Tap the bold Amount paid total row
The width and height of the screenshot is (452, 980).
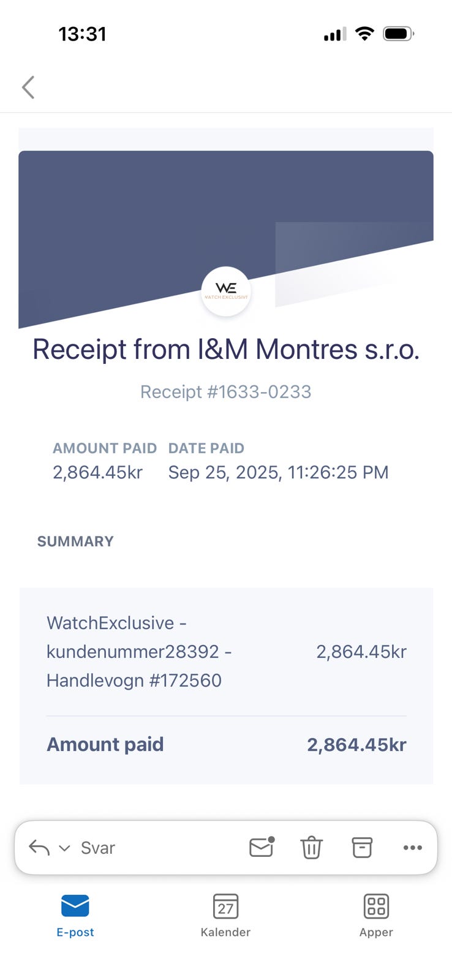(226, 745)
